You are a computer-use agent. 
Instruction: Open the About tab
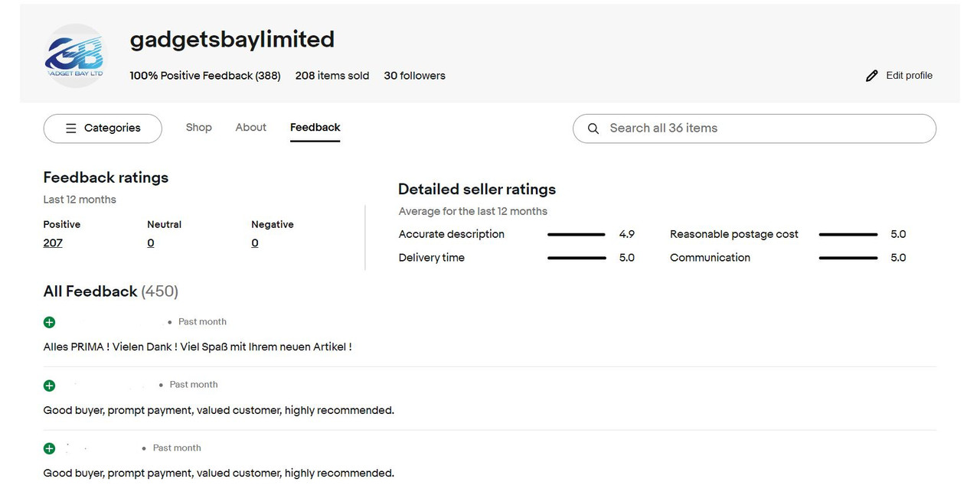pos(250,128)
